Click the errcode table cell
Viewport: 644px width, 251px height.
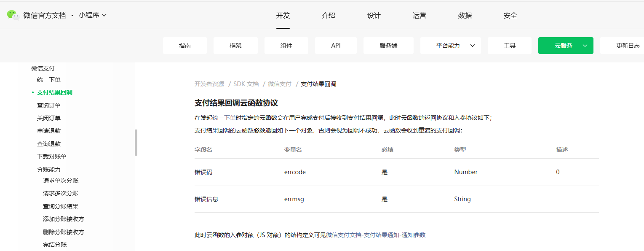point(295,172)
